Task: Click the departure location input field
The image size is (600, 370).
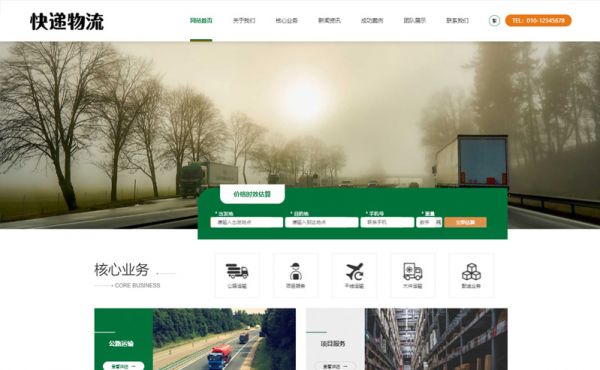Action: coord(246,222)
